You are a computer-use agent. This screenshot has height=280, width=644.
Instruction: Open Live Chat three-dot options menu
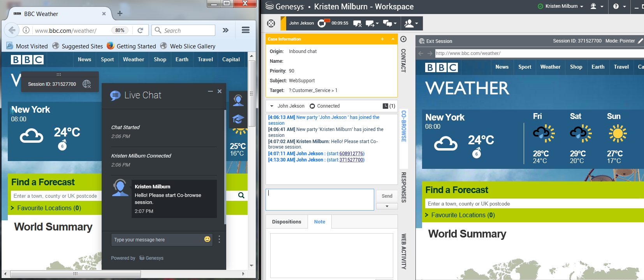[219, 239]
